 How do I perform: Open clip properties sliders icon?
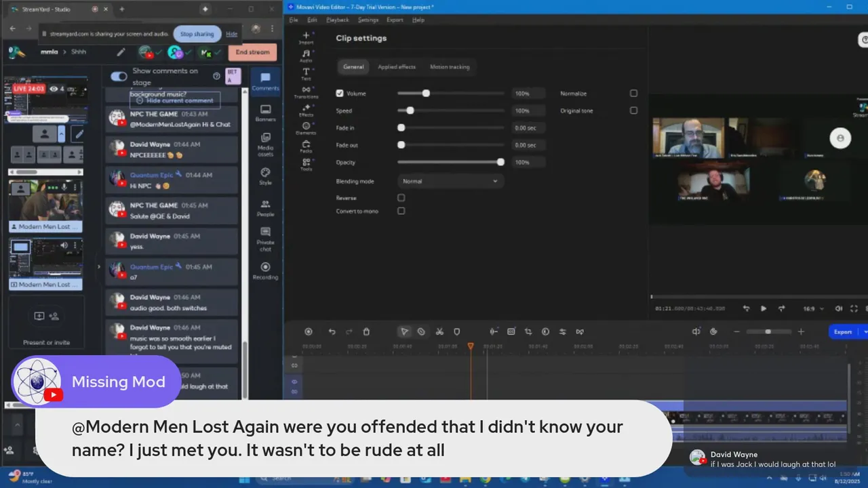[x=562, y=331]
